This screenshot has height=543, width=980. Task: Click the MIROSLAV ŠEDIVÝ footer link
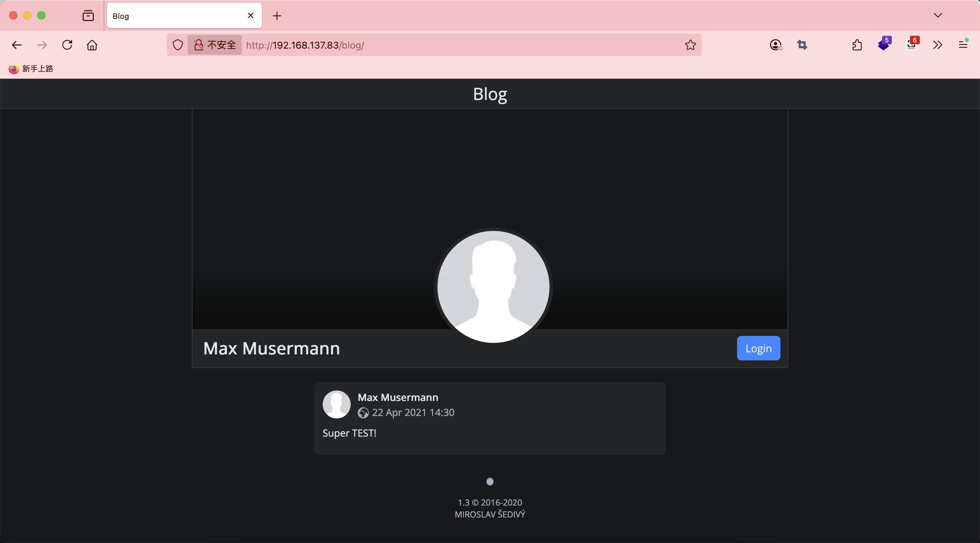point(490,514)
